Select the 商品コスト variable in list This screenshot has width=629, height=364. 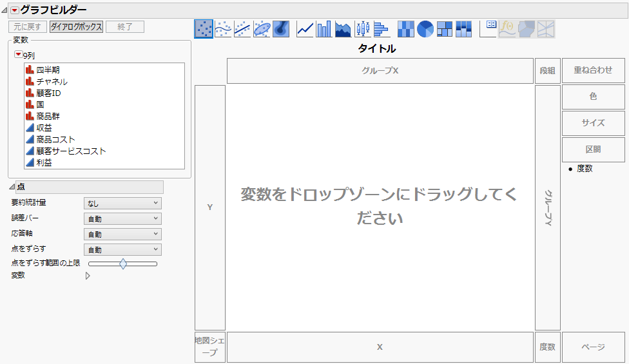55,140
